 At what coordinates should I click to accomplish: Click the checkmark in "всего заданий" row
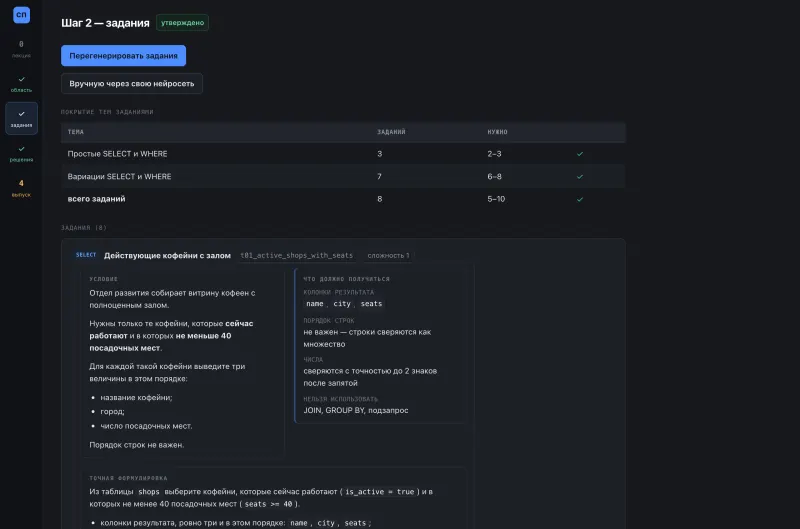point(580,199)
